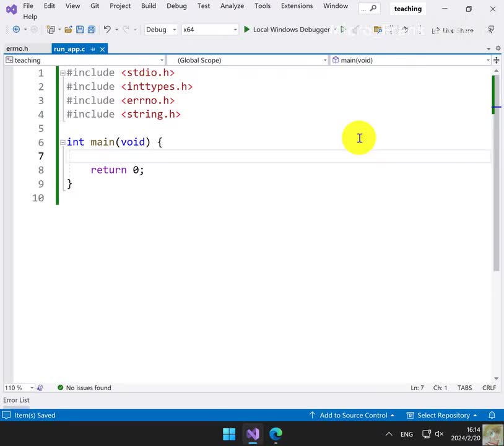Open the notifications bell in status bar

tap(492, 415)
